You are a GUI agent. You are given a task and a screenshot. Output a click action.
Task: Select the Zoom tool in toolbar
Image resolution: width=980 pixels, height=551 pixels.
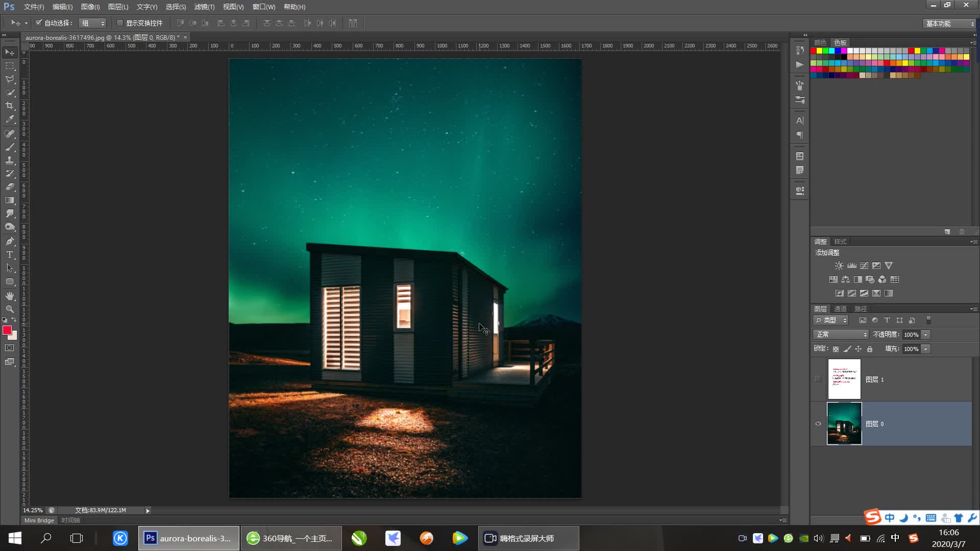(x=10, y=309)
